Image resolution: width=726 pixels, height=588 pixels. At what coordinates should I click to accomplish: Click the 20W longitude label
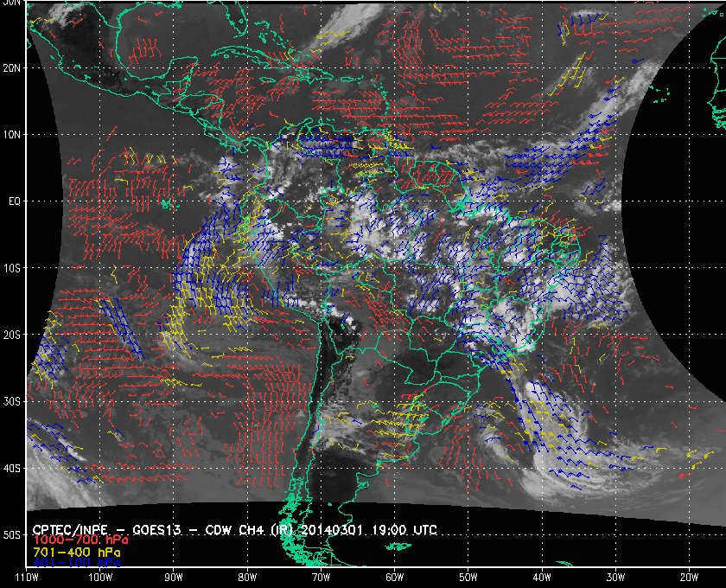tap(689, 578)
